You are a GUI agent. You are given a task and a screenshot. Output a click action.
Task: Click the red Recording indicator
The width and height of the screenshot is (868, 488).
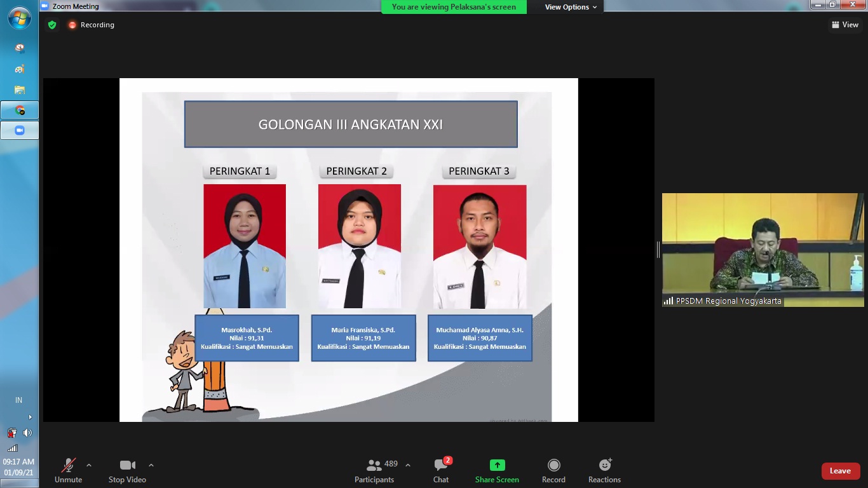coord(92,25)
